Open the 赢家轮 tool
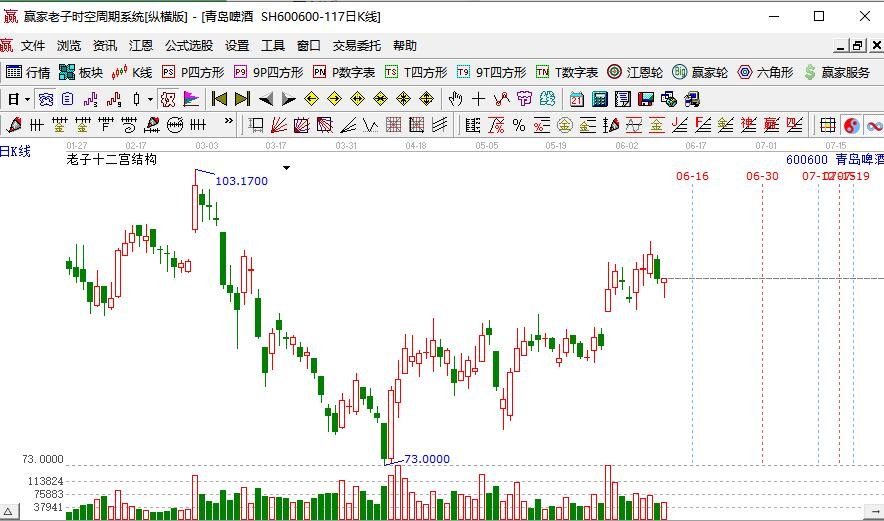This screenshot has width=884, height=521. 700,72
